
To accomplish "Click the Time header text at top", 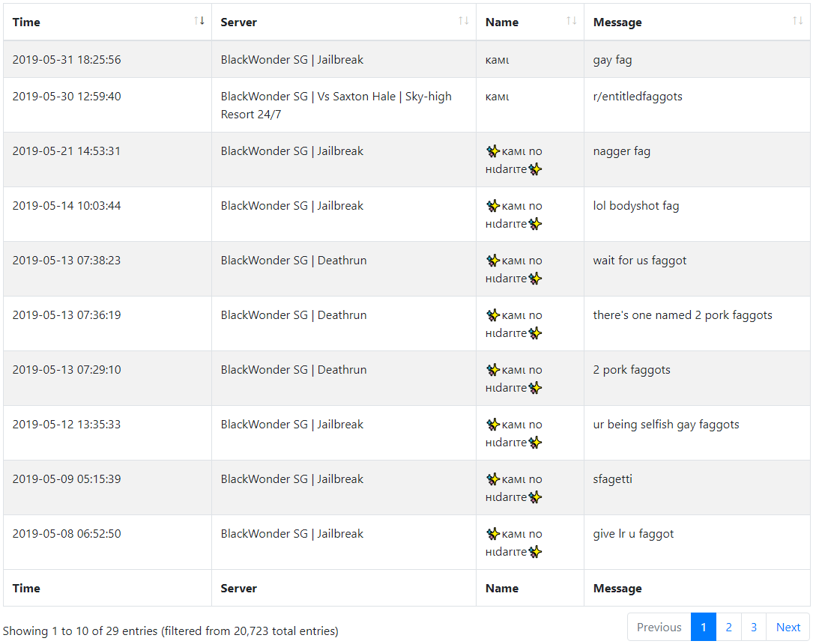I will tap(26, 22).
